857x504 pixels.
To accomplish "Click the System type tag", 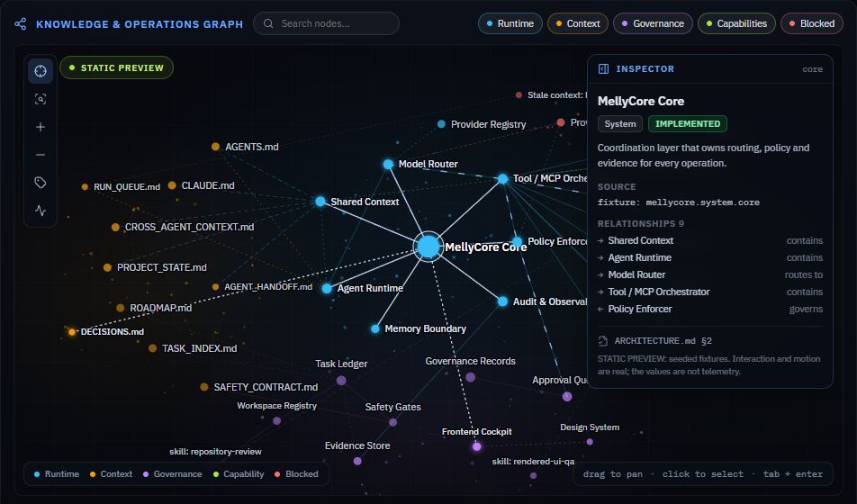I will click(x=619, y=124).
